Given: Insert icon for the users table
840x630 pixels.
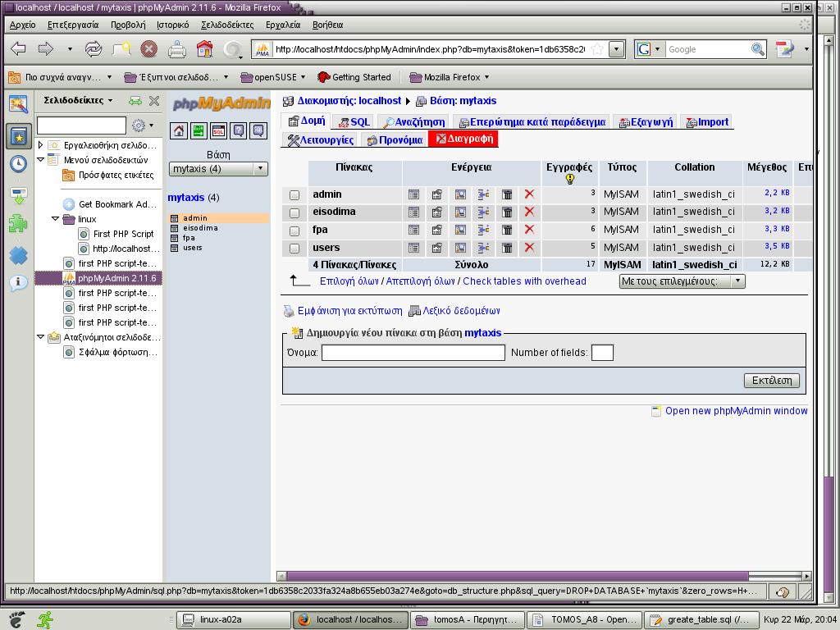Looking at the screenshot, I should 484,248.
